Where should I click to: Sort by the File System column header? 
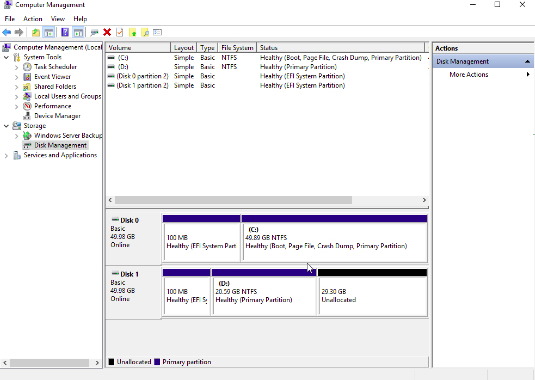[x=237, y=48]
